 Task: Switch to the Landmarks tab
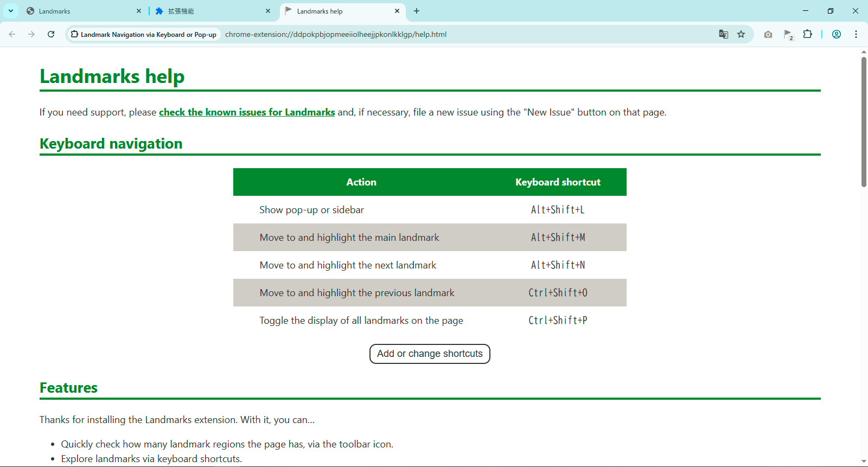pyautogui.click(x=84, y=11)
